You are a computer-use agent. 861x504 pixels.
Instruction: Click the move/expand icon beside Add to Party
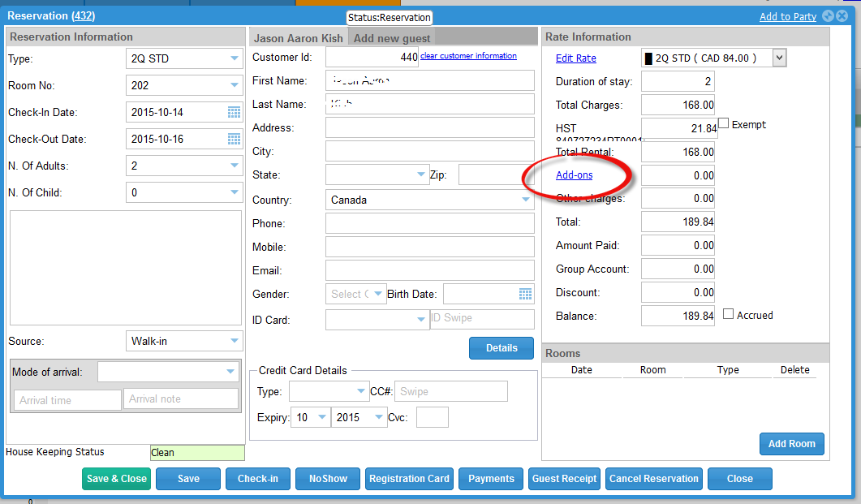(x=828, y=16)
